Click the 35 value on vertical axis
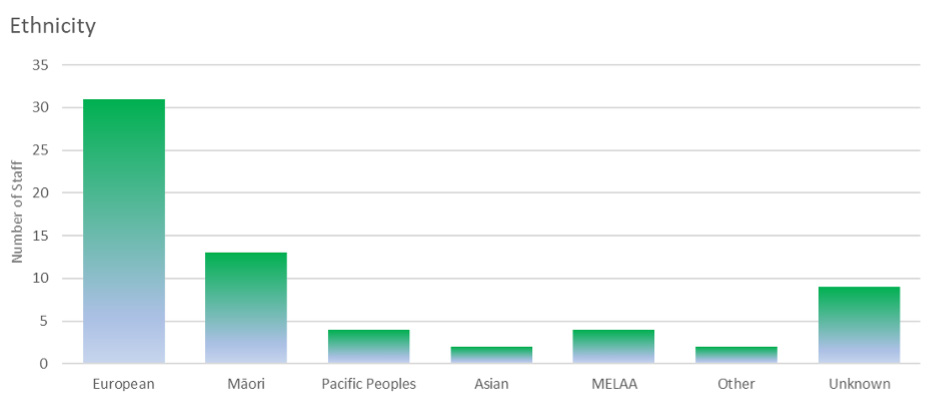Image resolution: width=935 pixels, height=420 pixels. pos(41,65)
